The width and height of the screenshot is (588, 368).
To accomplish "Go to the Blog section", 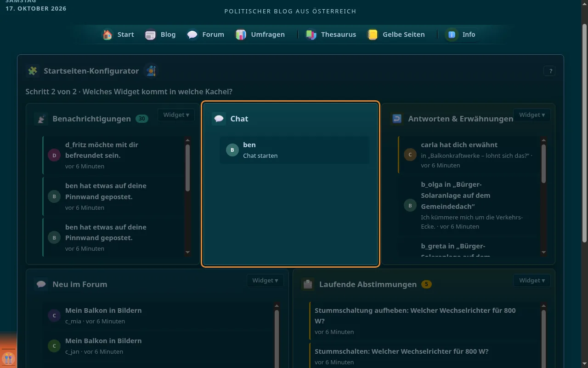I will (160, 34).
